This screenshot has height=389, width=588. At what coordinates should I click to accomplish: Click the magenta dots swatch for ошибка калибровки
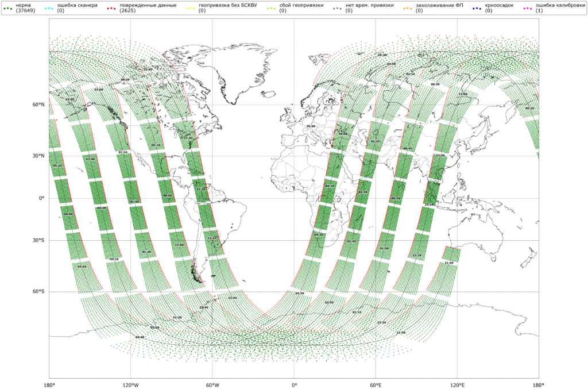(528, 8)
